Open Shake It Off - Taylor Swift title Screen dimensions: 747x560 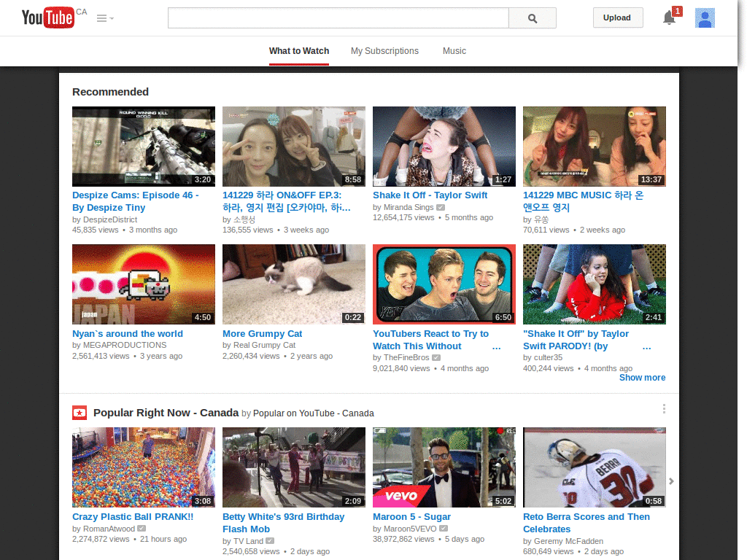click(x=430, y=195)
